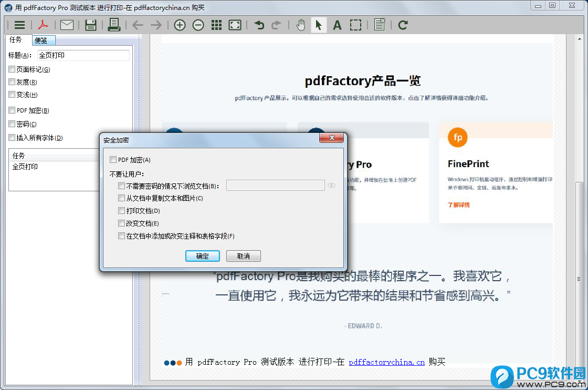This screenshot has width=588, height=390.
Task: Show page thumbnails grid view
Action: [x=216, y=25]
